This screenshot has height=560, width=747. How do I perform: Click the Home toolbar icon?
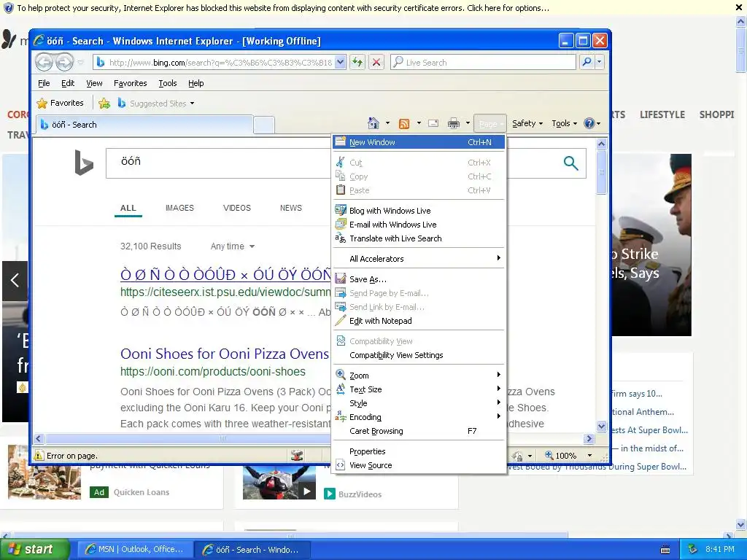373,123
